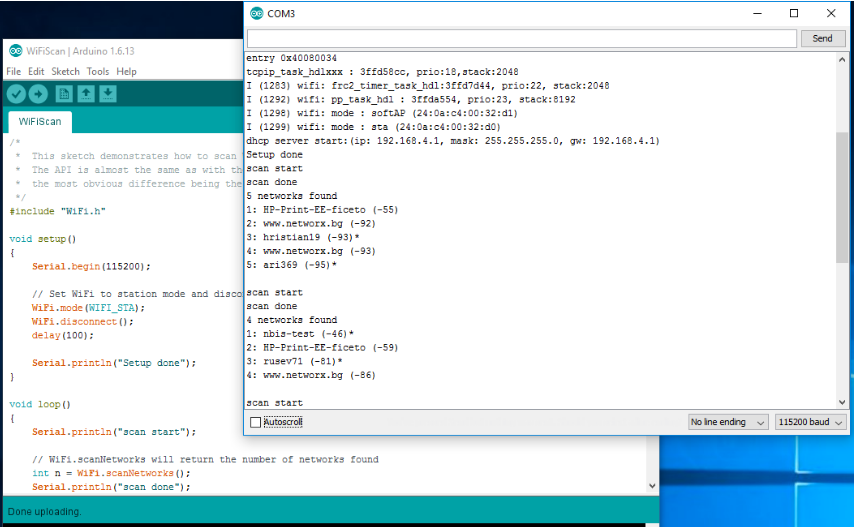Open the Edit menu
Image resolution: width=855 pixels, height=527 pixels.
(x=36, y=71)
